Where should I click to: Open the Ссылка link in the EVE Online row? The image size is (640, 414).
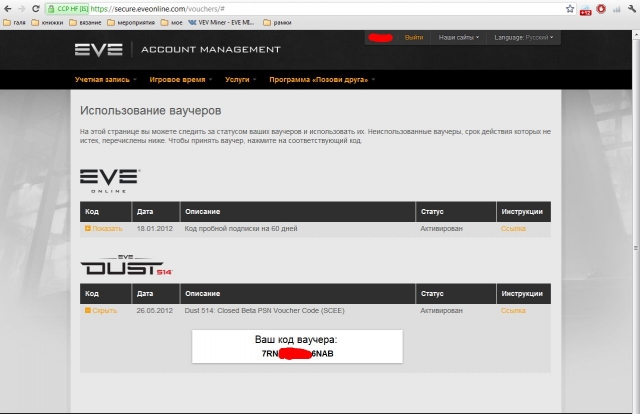click(x=513, y=229)
